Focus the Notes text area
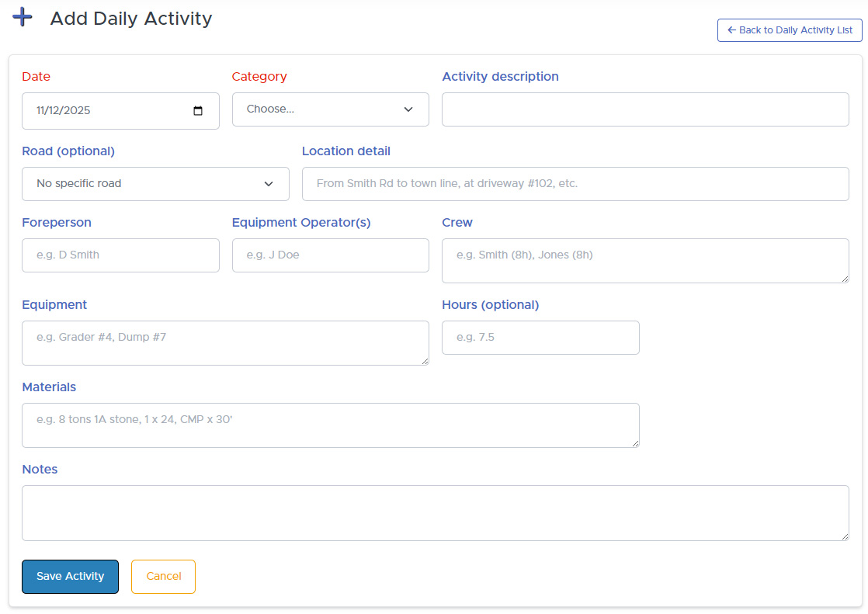The image size is (868, 614). click(435, 513)
